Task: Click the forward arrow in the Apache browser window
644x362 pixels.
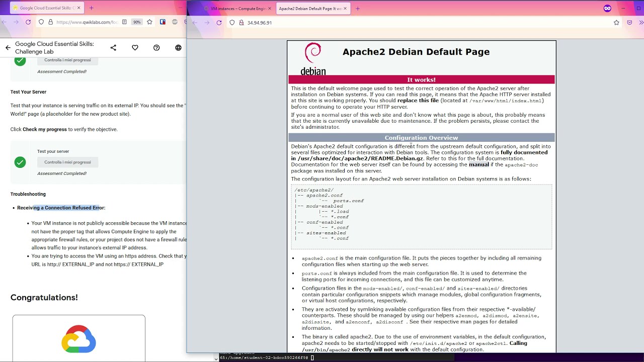Action: coord(207,23)
